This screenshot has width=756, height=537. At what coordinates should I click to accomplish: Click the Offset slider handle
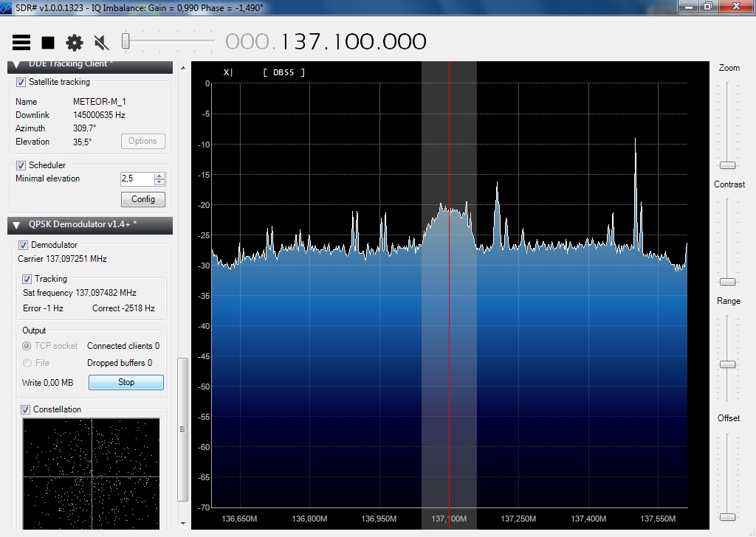coord(727,517)
